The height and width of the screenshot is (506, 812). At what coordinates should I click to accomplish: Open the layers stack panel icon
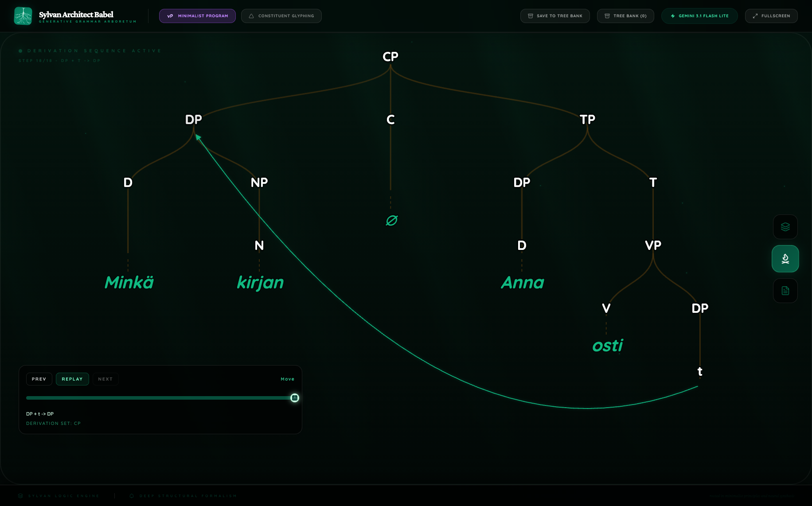[785, 227]
